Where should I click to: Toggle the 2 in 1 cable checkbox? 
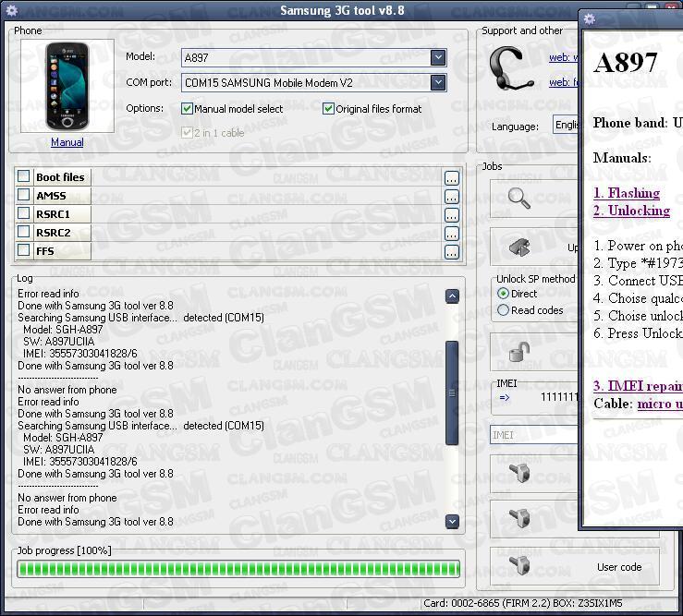pyautogui.click(x=188, y=132)
